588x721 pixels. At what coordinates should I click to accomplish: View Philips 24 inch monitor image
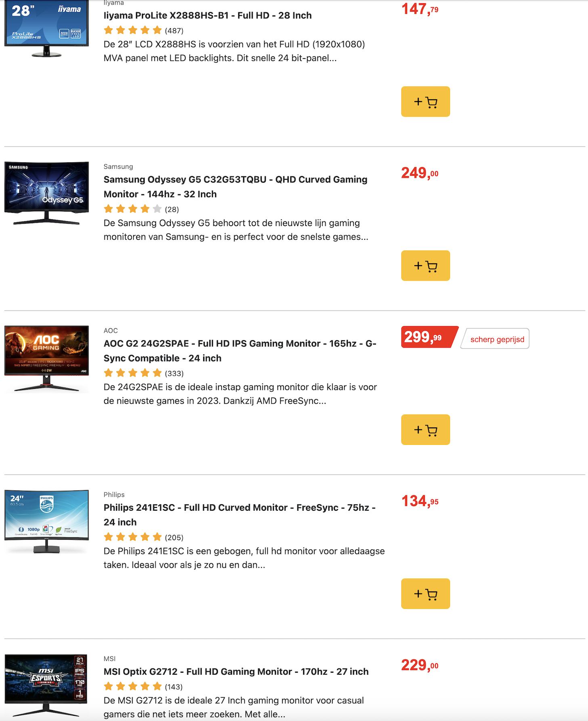pos(46,522)
